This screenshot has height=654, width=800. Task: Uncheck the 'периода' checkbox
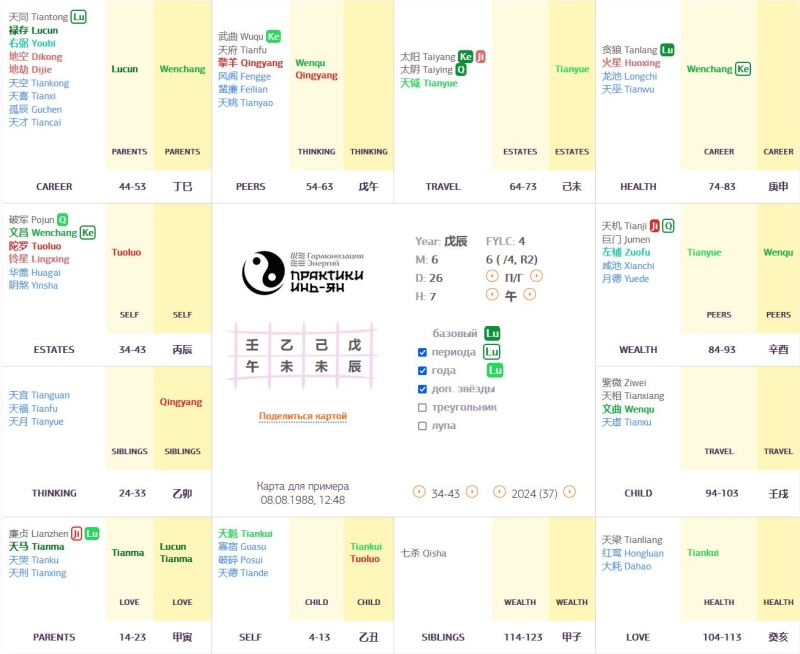point(423,352)
